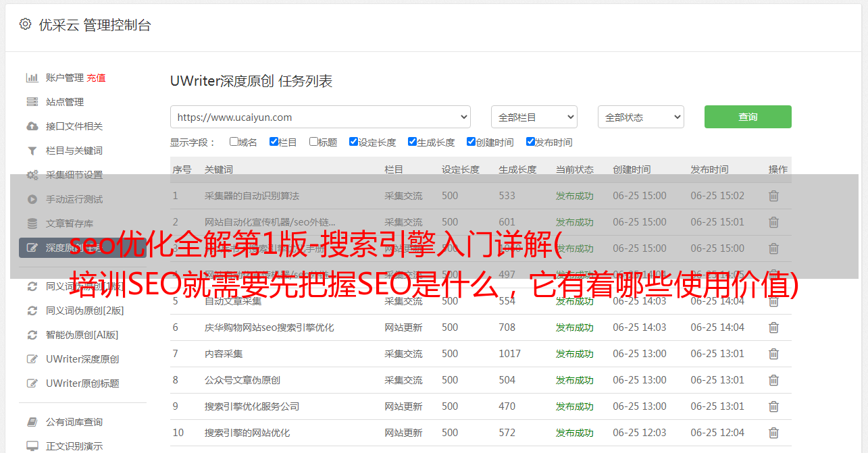868x453 pixels.
Task: Go to 站点管理 menu item
Action: point(65,102)
